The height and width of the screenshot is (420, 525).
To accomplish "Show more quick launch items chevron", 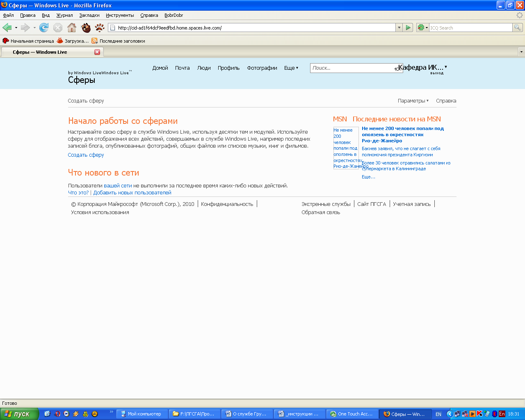I will coord(111,412).
